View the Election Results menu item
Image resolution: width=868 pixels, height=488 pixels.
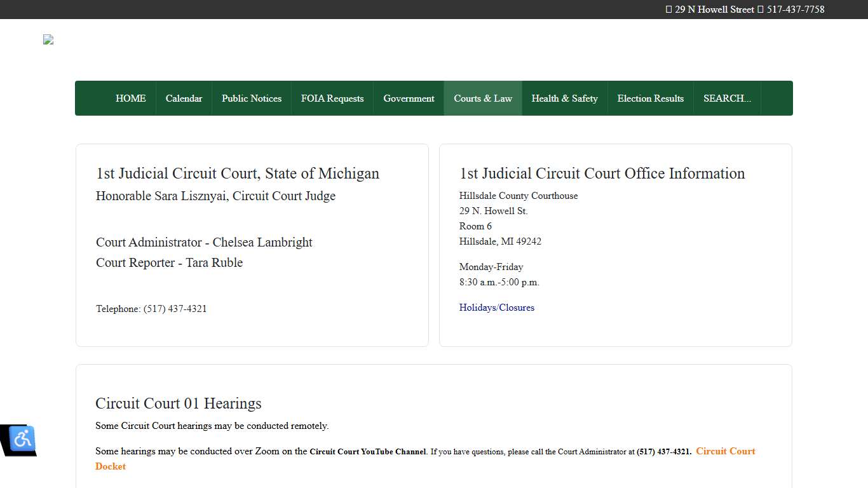[651, 98]
